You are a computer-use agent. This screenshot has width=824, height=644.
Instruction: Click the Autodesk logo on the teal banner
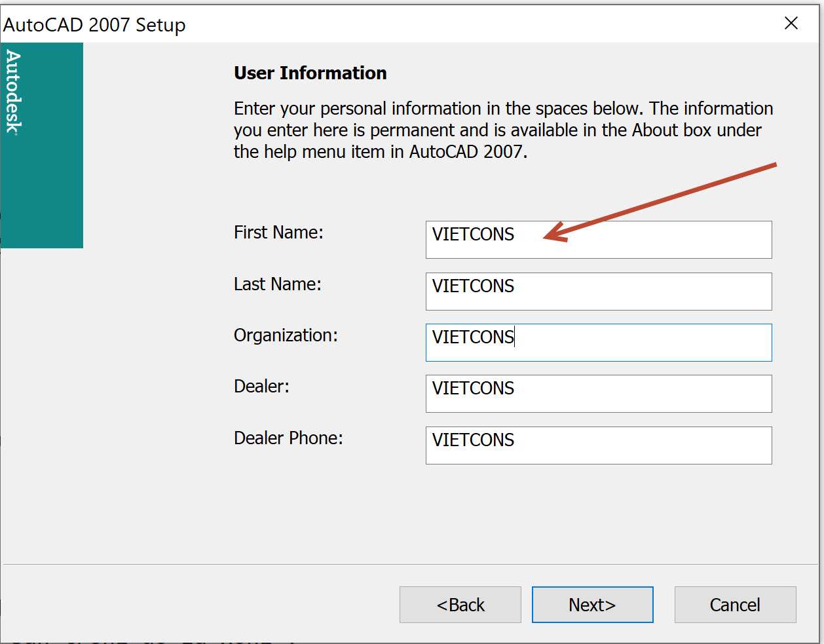pyautogui.click(x=14, y=92)
